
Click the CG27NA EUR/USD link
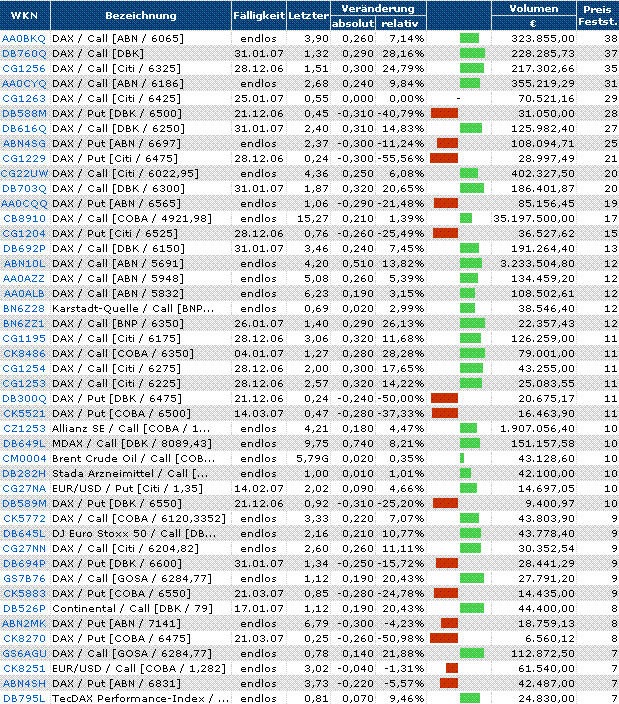tap(24, 488)
